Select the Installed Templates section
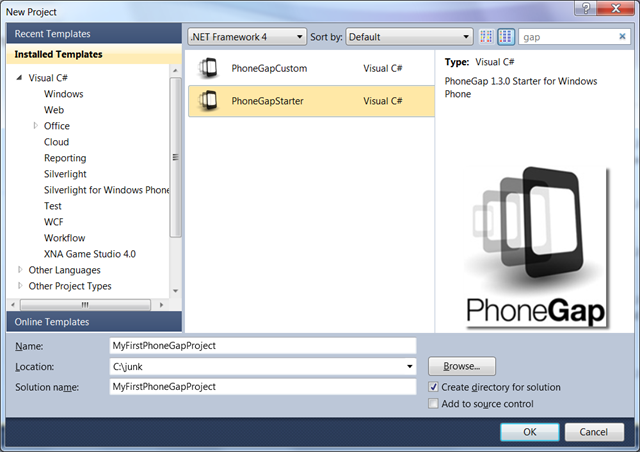This screenshot has width=640, height=452. click(x=94, y=54)
